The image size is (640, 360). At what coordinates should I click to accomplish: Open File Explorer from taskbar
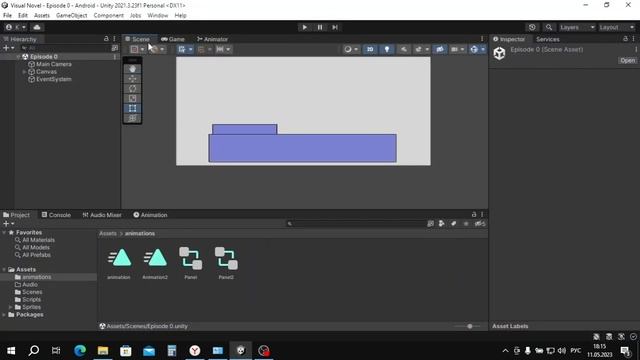(103, 350)
